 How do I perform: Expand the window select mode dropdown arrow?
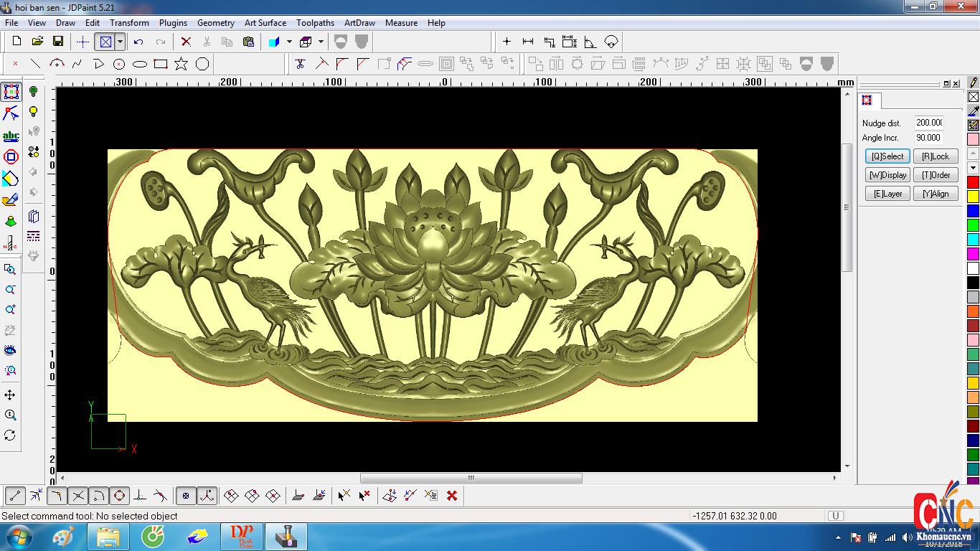pyautogui.click(x=120, y=42)
